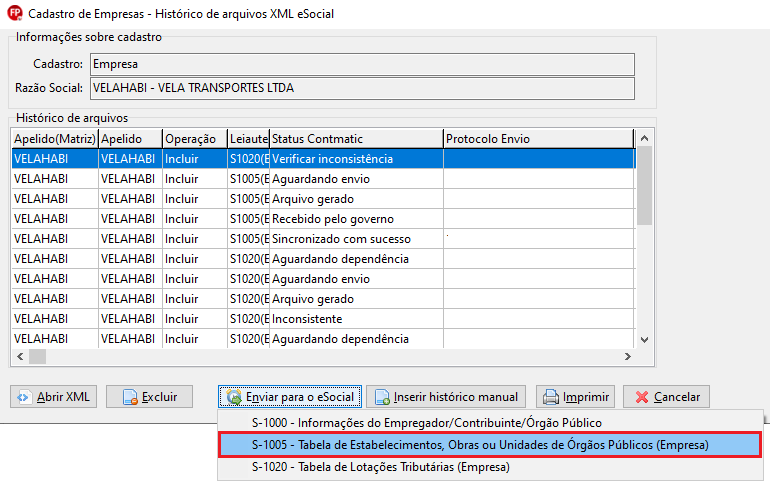This screenshot has height=486, width=770.
Task: Select the row 'Verificar inconsistência'
Action: click(x=324, y=159)
